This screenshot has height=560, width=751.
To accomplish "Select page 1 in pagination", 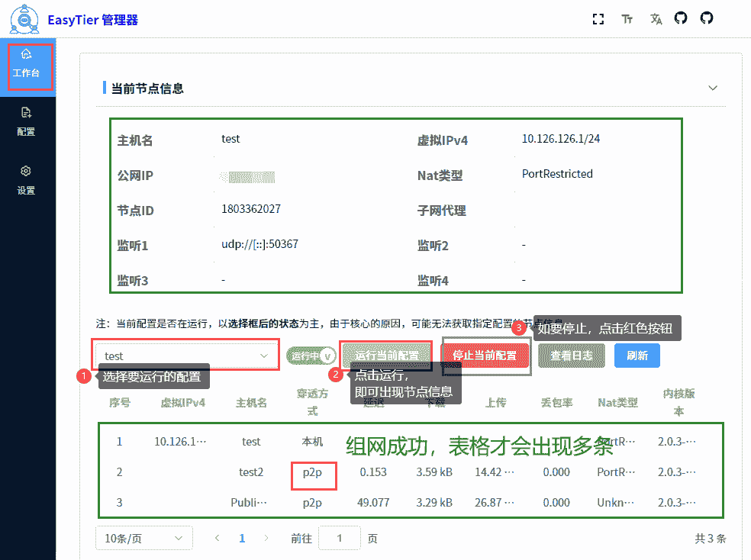I will click(242, 539).
